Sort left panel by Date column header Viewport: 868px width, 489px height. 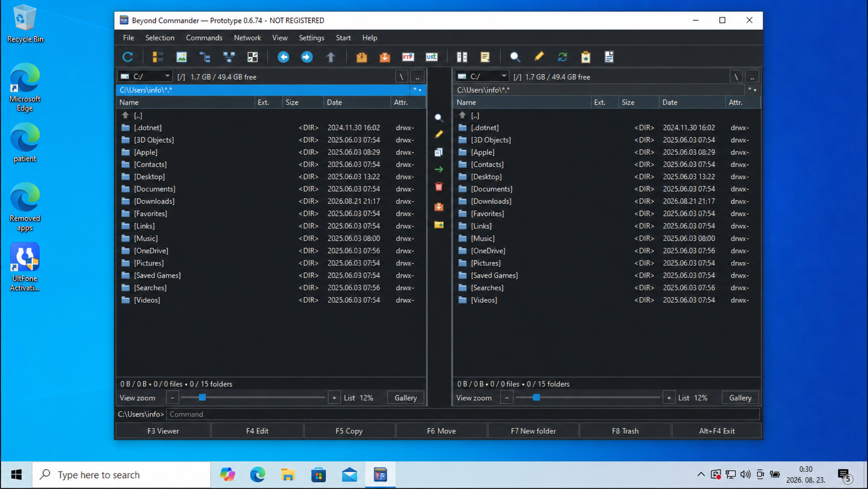click(x=357, y=102)
